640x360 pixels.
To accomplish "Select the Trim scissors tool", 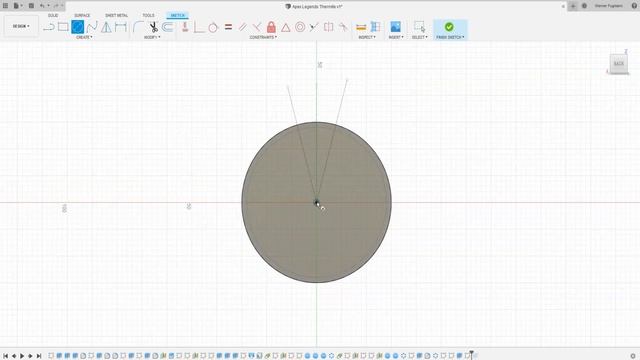I will pos(153,27).
